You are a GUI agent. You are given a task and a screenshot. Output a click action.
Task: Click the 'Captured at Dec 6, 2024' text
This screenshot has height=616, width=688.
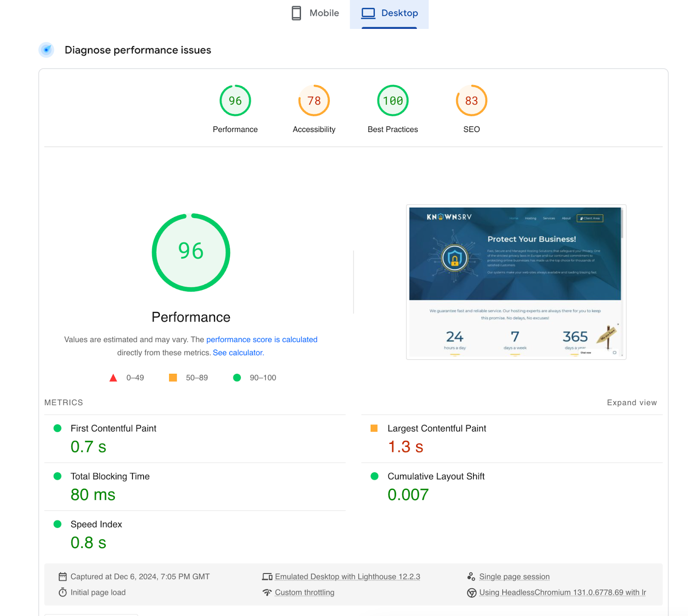click(x=140, y=576)
